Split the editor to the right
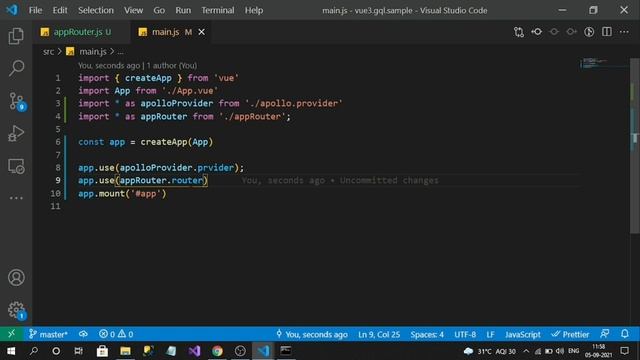The width and height of the screenshot is (640, 360). tap(607, 32)
